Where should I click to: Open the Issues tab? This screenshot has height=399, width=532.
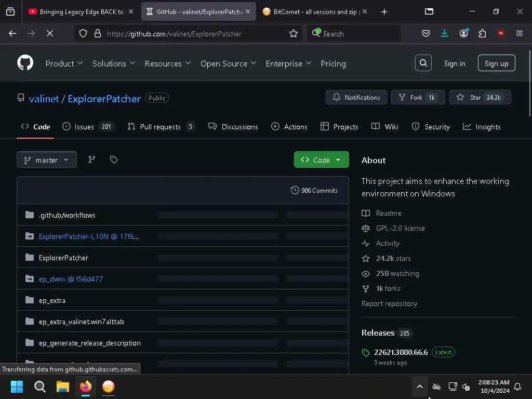pos(88,127)
